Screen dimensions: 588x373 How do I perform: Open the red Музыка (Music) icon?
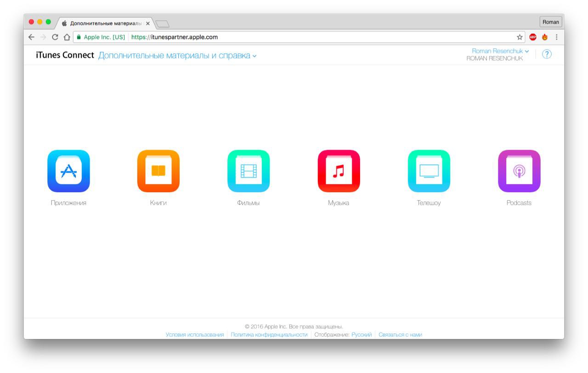[339, 171]
